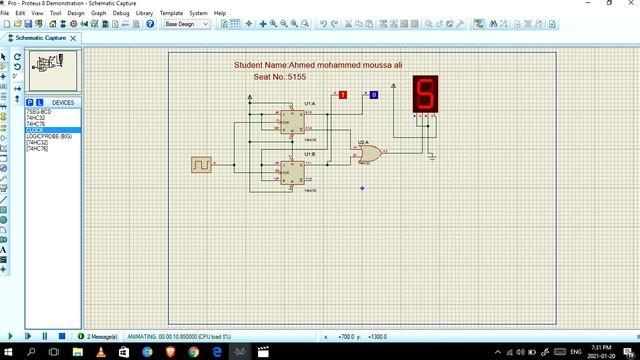Zoom in with the magnifier plus icon
Screen dimensions: 640x360
pos(273,24)
